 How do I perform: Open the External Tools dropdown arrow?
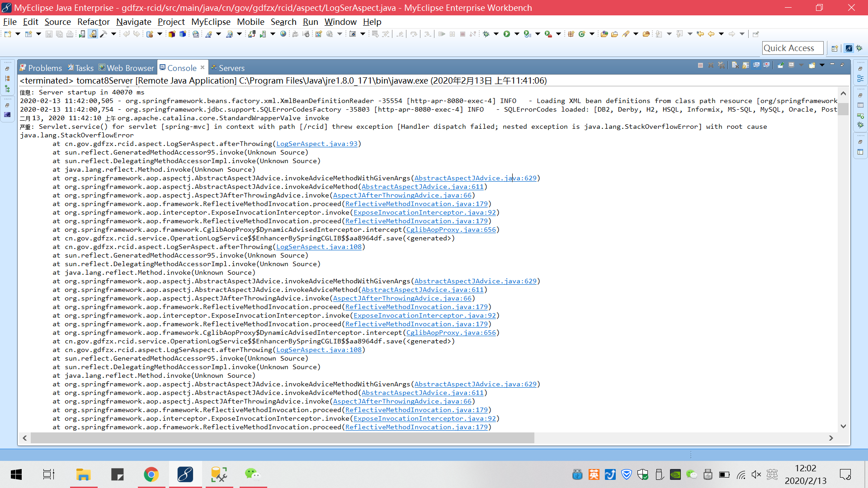point(558,34)
